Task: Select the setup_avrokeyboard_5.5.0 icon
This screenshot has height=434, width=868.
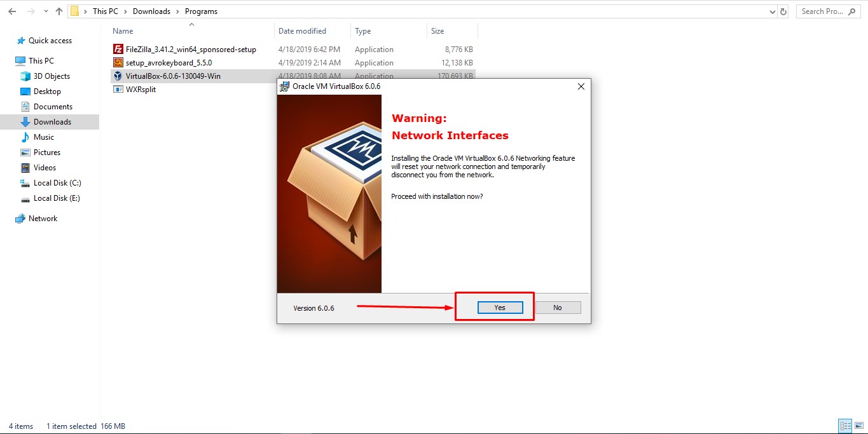Action: (x=118, y=62)
